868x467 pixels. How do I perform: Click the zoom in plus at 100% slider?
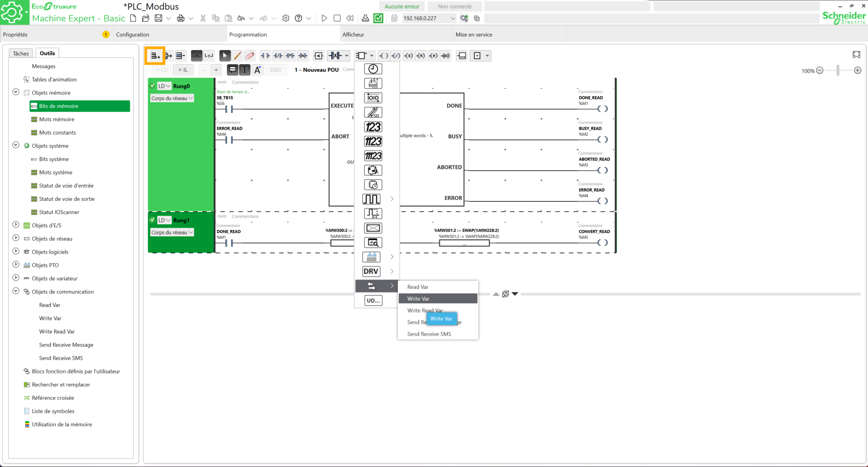(x=857, y=71)
